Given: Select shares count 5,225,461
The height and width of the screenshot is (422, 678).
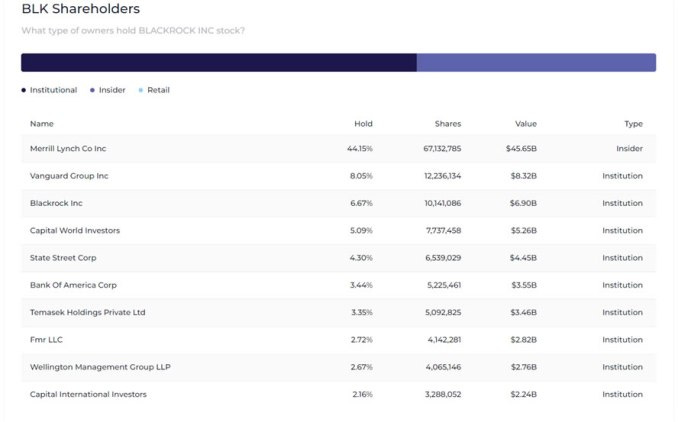Looking at the screenshot, I should 444,285.
